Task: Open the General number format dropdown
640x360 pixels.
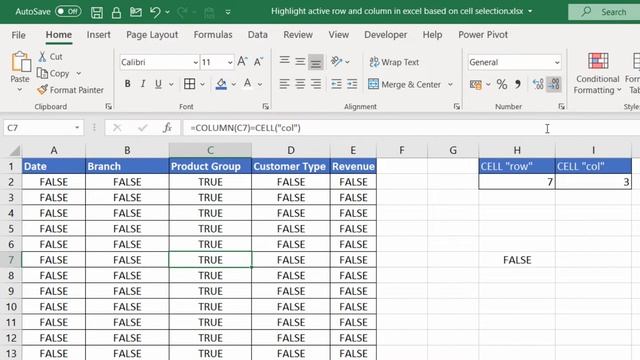Action: click(557, 62)
